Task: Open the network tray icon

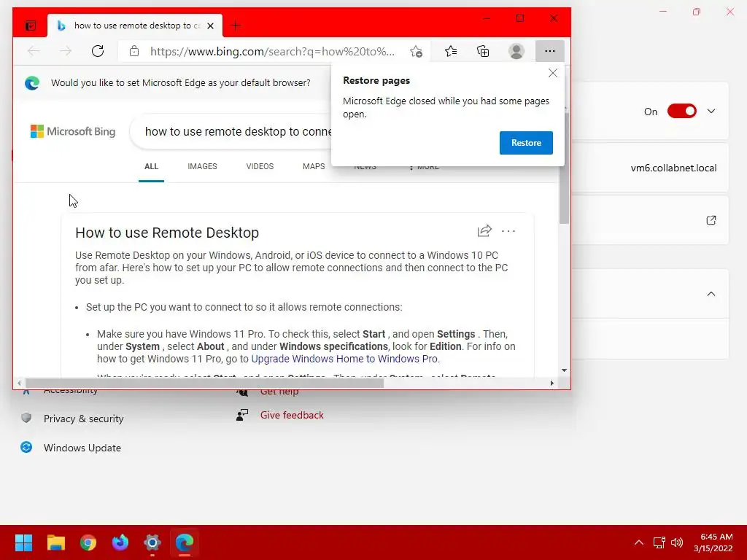Action: point(659,542)
